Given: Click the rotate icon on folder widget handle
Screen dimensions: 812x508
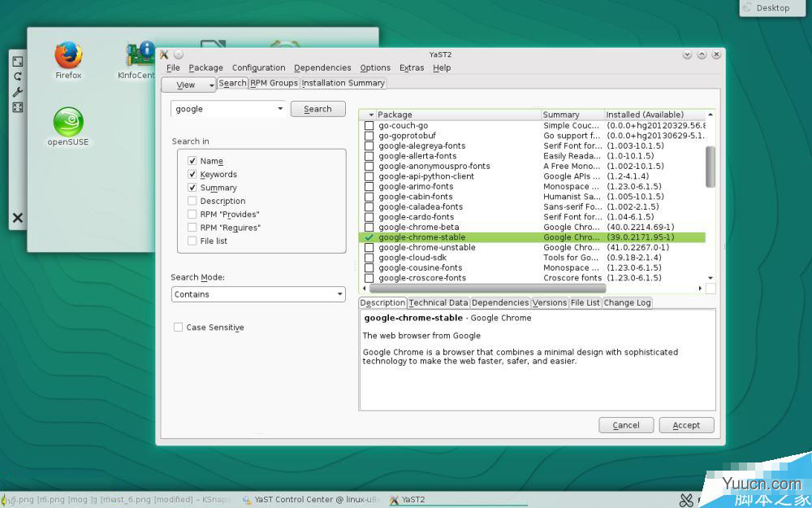Looking at the screenshot, I should click(x=17, y=76).
